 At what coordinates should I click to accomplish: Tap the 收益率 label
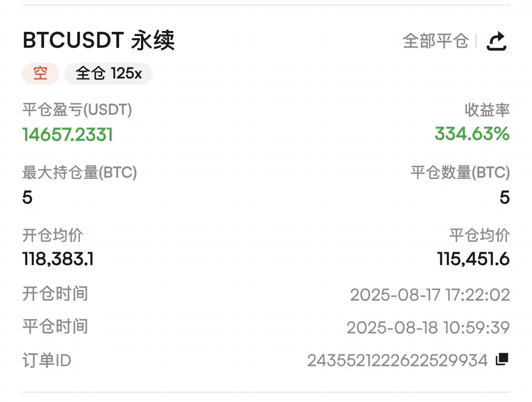tap(487, 110)
